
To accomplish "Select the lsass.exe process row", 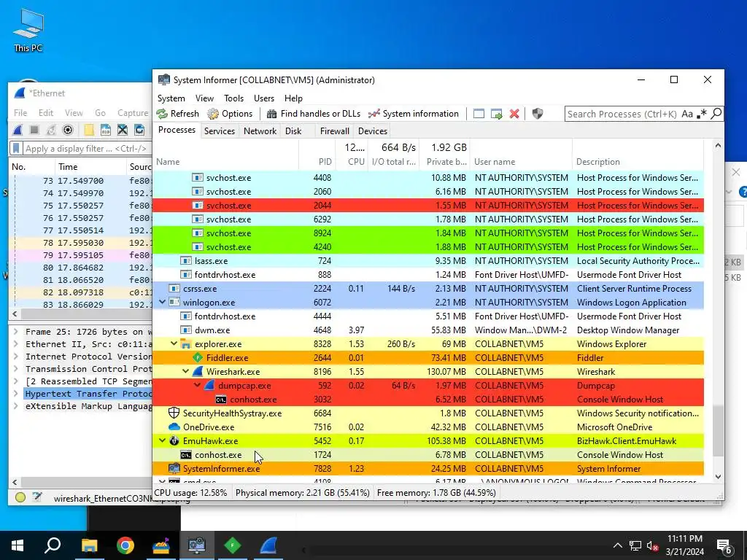I will click(x=427, y=260).
